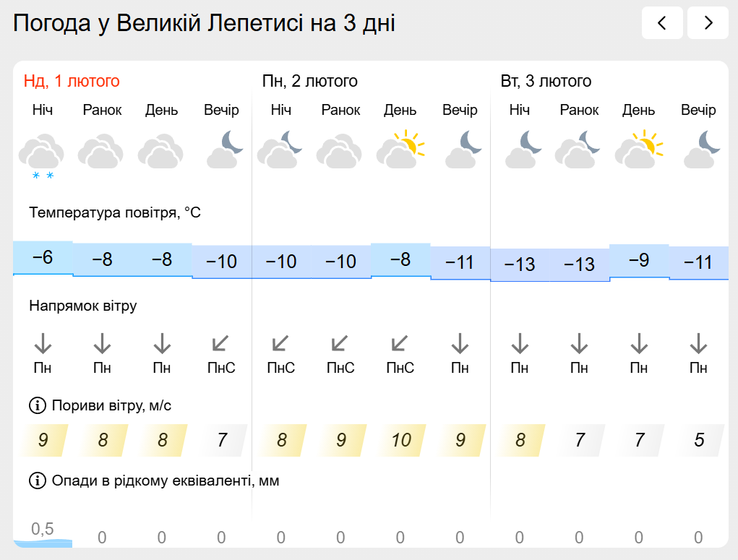
Task: Click Monday daytime's partly sunny icon
Action: [400, 150]
